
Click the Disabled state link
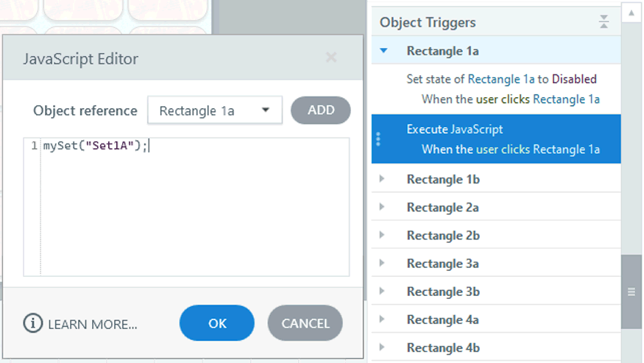click(574, 79)
